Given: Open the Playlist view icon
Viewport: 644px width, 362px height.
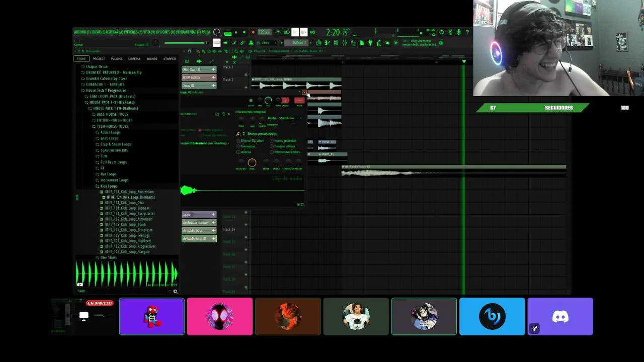Looking at the screenshot, I should pyautogui.click(x=318, y=43).
